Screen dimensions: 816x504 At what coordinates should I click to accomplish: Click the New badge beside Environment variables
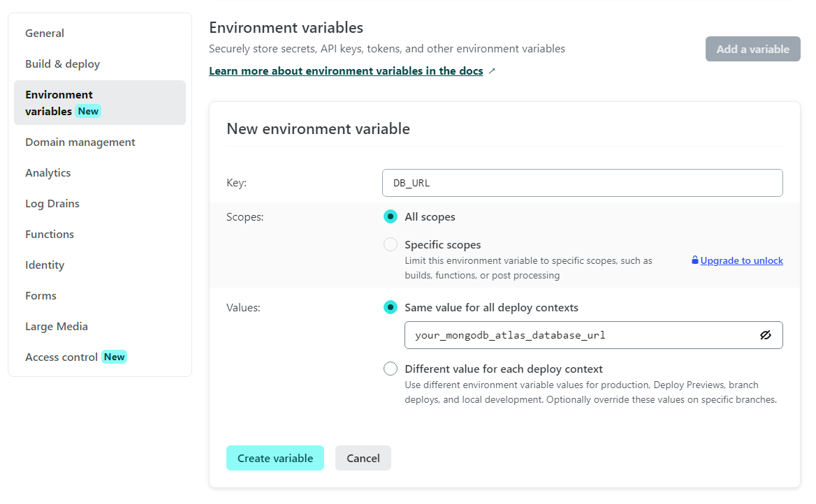88,111
